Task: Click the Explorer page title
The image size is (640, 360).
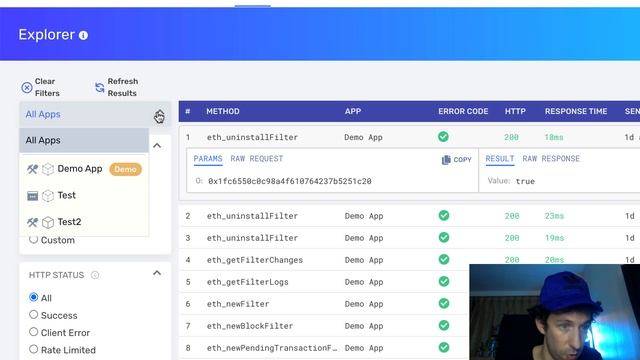Action: [x=47, y=35]
